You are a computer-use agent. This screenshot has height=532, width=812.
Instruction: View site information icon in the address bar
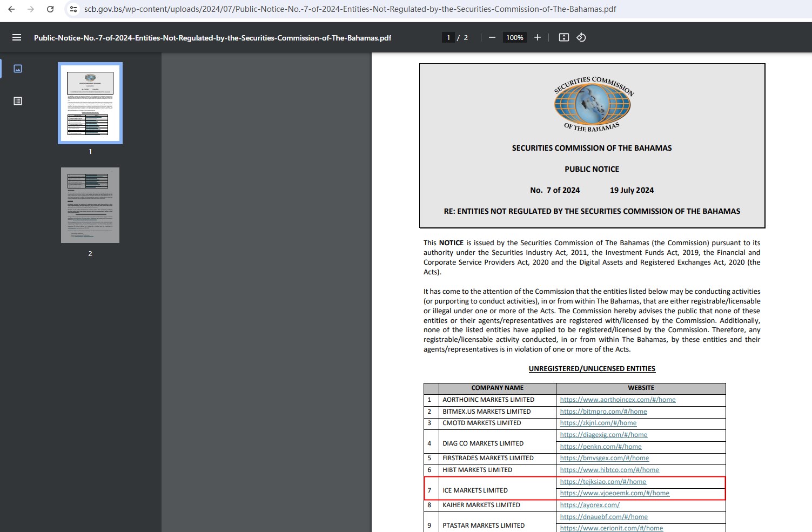[73, 9]
